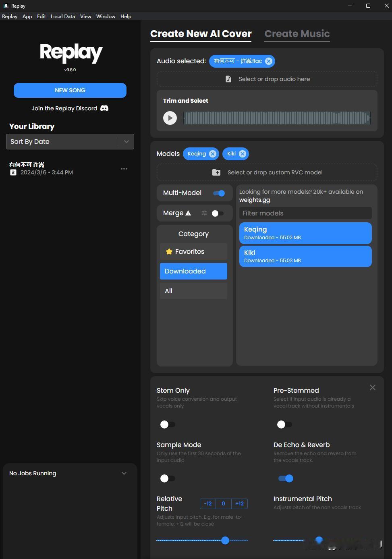Click the Merge settings sliders icon
The width and height of the screenshot is (392, 559).
[x=204, y=213]
